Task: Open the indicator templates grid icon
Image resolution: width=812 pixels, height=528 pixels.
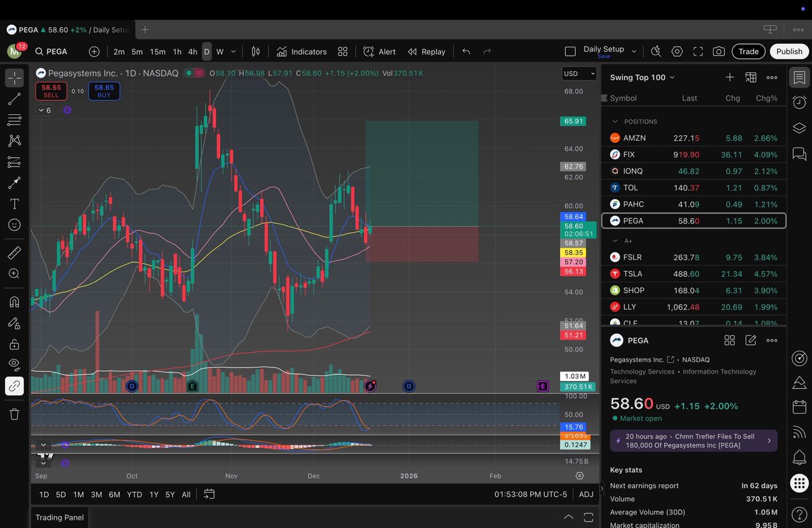Action: click(x=343, y=51)
